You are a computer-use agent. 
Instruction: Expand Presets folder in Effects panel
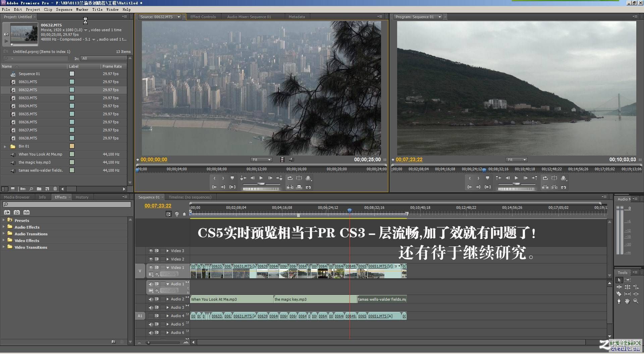(x=4, y=220)
